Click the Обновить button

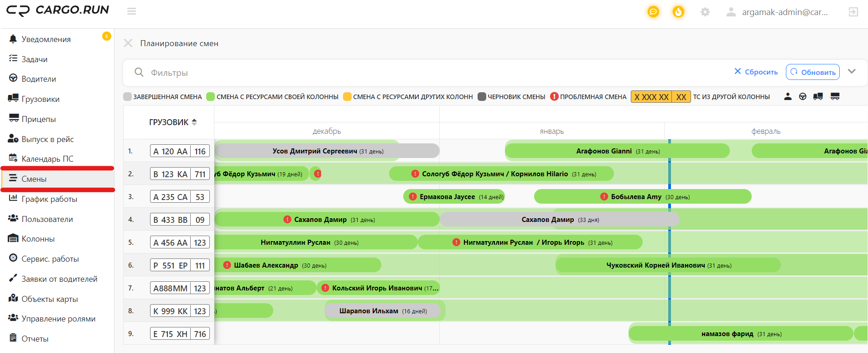813,72
